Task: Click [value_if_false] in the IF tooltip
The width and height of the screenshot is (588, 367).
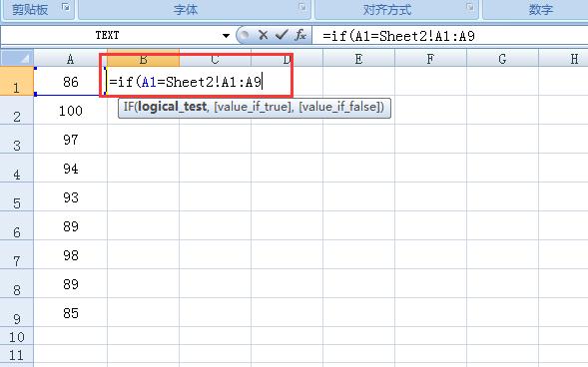Action: [x=339, y=107]
